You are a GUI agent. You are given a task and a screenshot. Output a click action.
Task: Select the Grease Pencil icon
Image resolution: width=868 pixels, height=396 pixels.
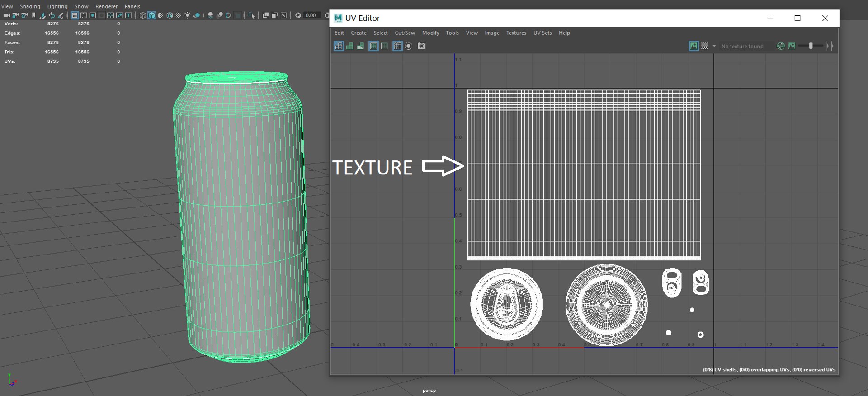61,15
